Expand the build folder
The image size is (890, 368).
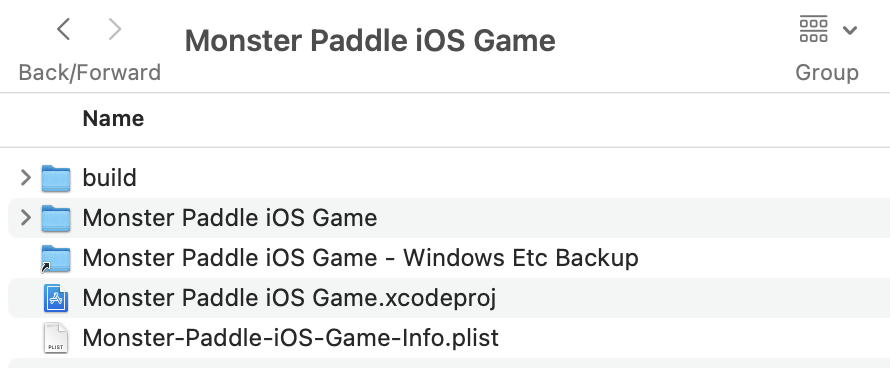[26, 178]
